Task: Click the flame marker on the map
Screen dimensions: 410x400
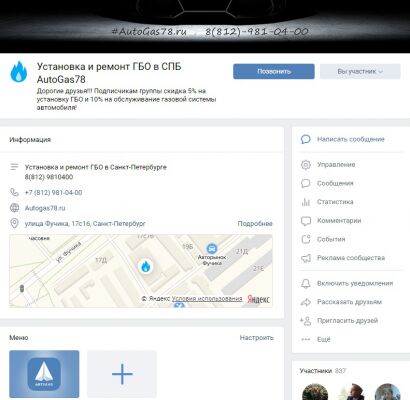Action: (146, 267)
